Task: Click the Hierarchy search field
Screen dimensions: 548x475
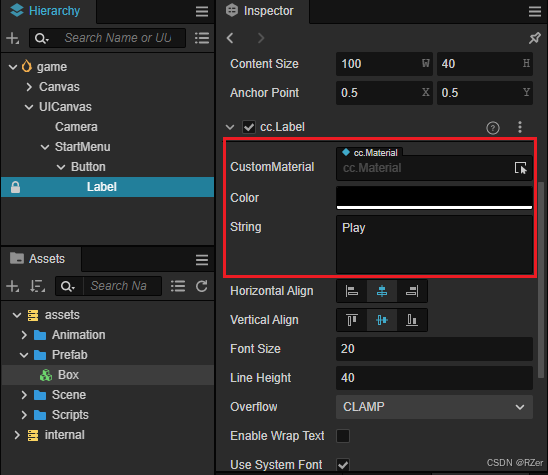Action: (x=119, y=38)
